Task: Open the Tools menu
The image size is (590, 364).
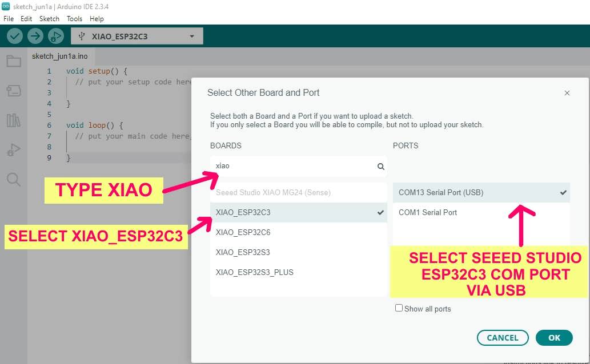Action: (x=74, y=18)
